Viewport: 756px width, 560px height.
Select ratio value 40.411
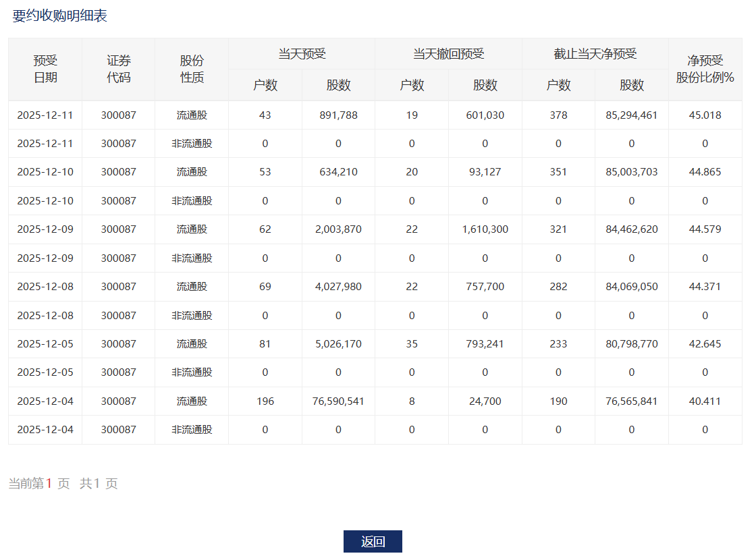(x=705, y=401)
